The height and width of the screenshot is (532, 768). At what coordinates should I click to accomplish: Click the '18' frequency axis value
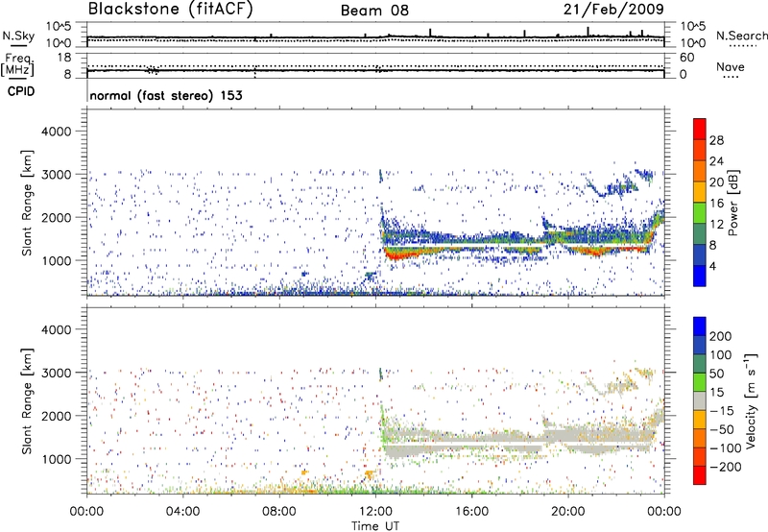64,58
